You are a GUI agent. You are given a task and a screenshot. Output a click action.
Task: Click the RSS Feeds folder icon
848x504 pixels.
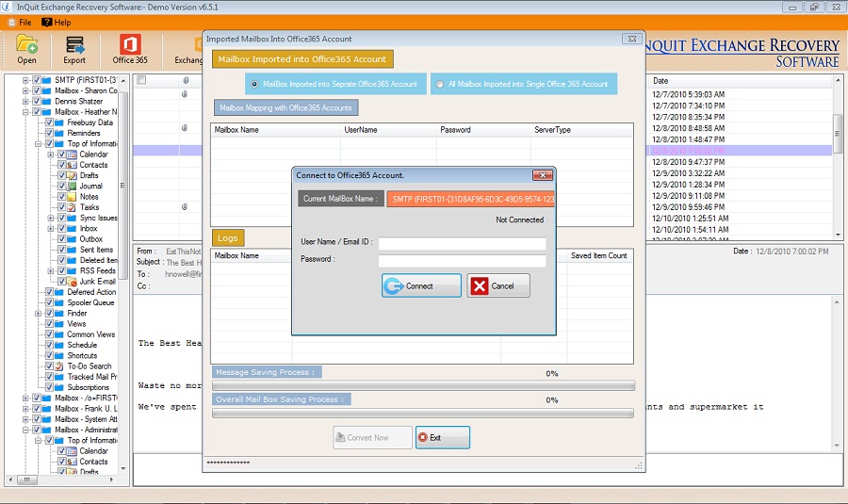[x=72, y=271]
